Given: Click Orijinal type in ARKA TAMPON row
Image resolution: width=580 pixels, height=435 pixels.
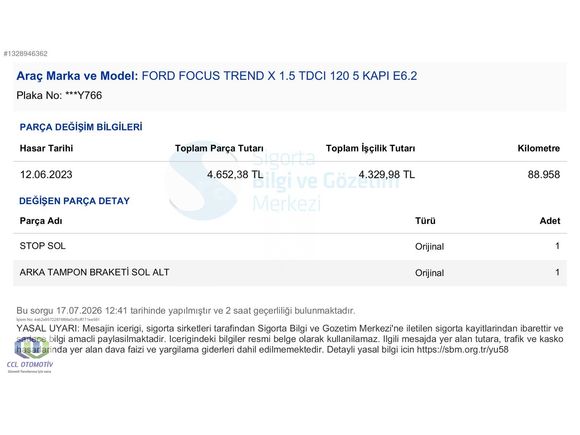Looking at the screenshot, I should point(429,273).
